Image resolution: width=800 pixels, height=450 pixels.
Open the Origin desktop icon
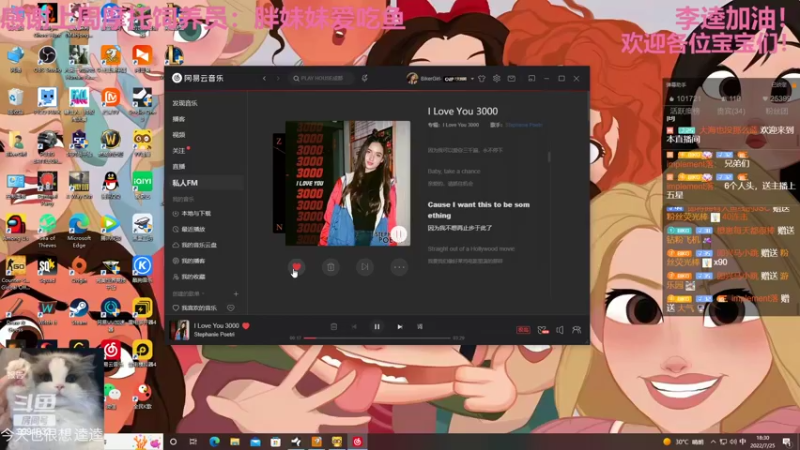pyautogui.click(x=79, y=270)
